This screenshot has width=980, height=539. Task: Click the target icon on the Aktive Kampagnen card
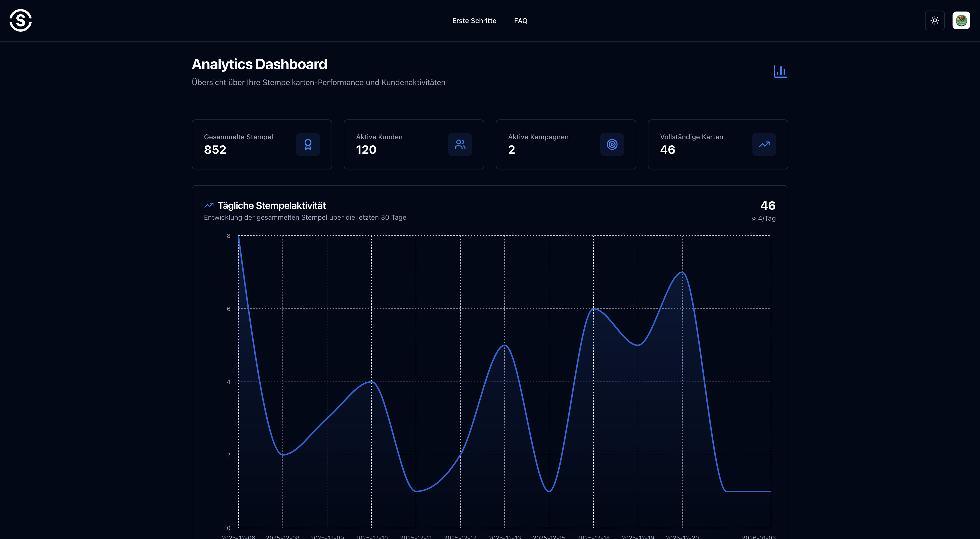click(612, 144)
